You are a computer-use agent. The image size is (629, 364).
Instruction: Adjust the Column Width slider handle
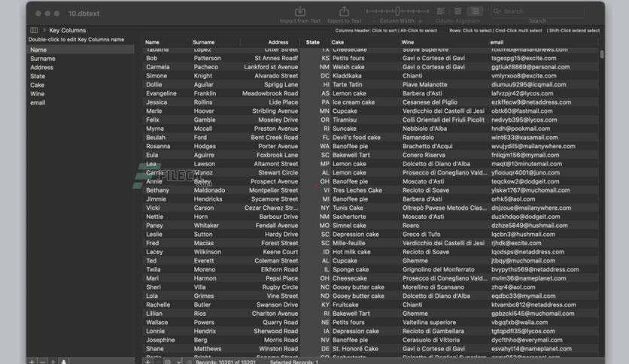point(397,11)
